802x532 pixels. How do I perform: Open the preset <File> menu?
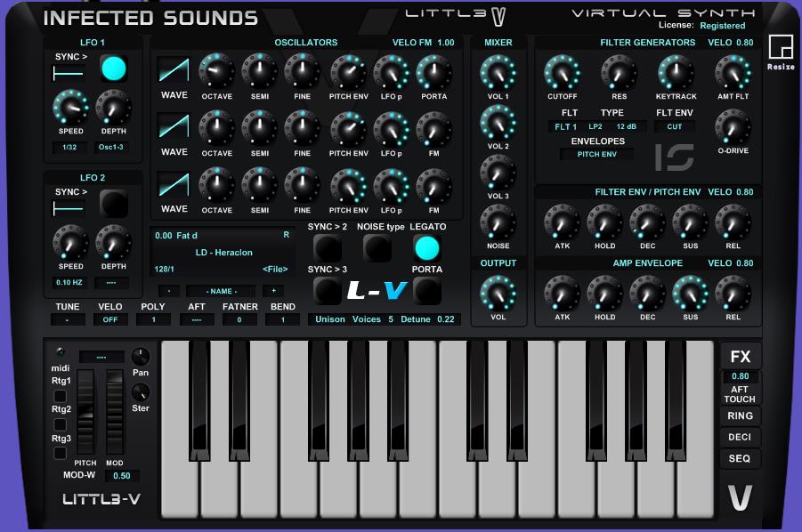[x=275, y=270]
